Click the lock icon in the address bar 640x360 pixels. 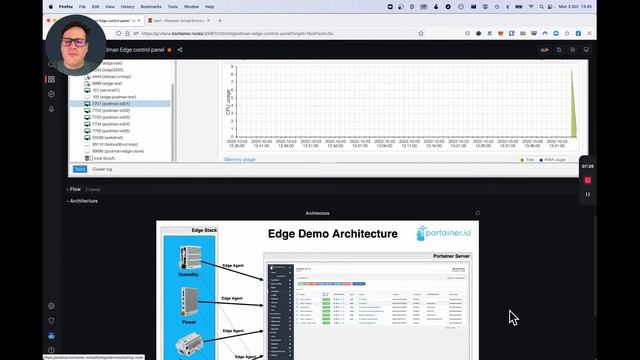[x=127, y=33]
